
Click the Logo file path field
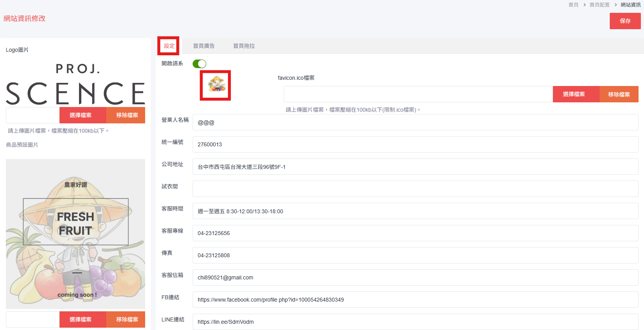coord(33,115)
